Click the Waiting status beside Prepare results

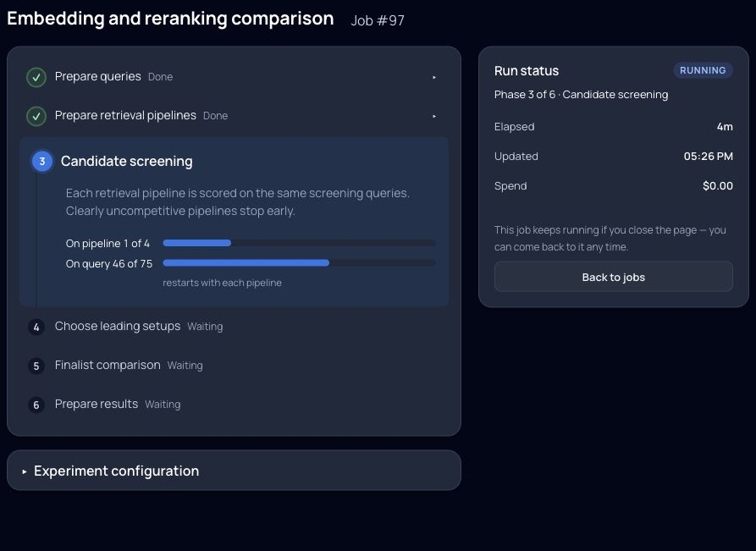pyautogui.click(x=163, y=405)
